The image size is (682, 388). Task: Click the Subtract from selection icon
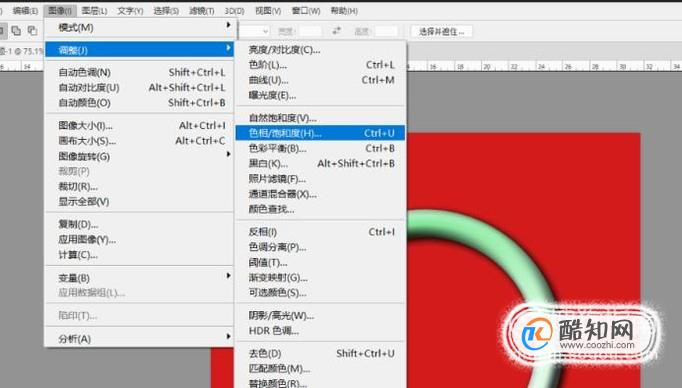32,30
